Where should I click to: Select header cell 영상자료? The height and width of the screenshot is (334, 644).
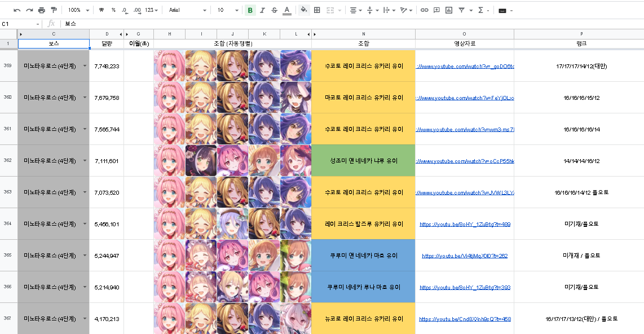pos(465,43)
